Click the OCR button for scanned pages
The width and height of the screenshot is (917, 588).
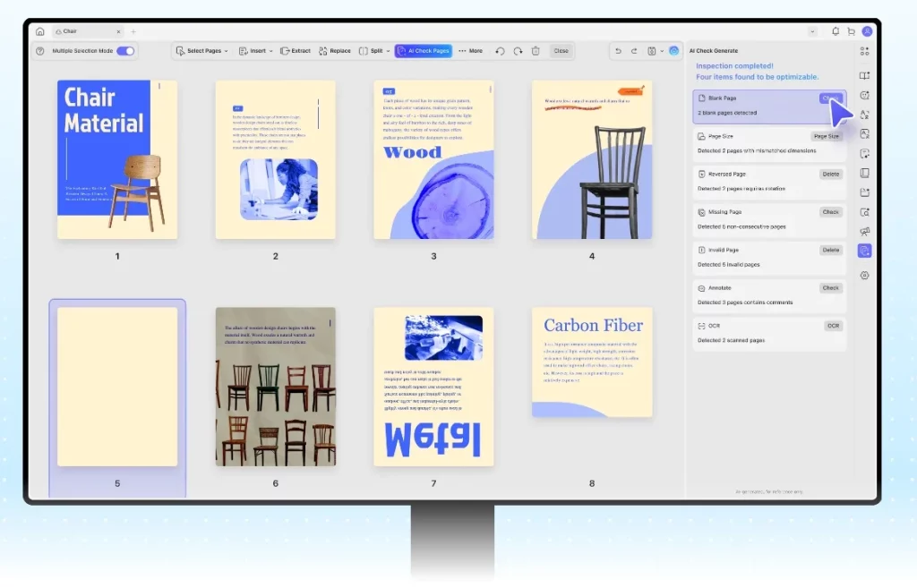834,326
